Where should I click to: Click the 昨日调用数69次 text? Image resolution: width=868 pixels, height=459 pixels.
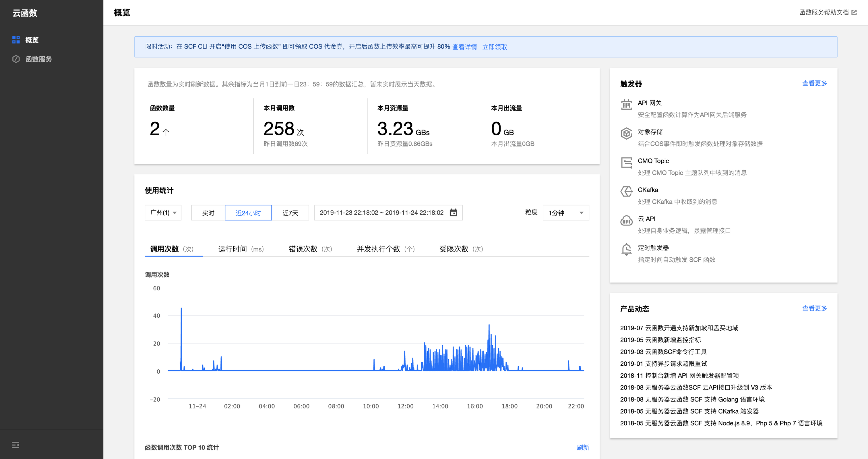pyautogui.click(x=285, y=144)
